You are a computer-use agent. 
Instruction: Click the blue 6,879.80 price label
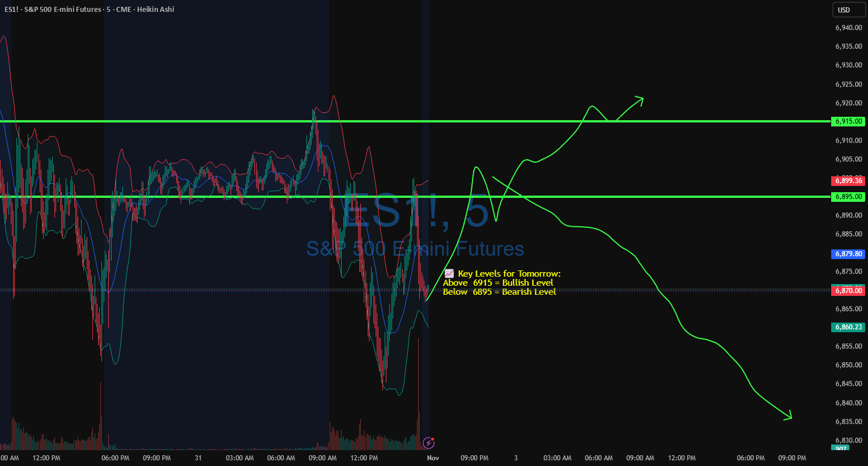848,254
